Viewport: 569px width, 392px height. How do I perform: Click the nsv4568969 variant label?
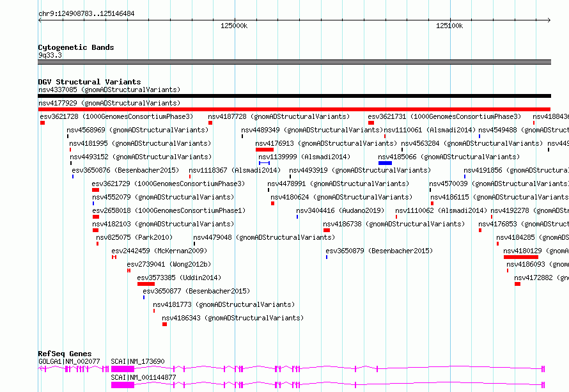pyautogui.click(x=137, y=130)
